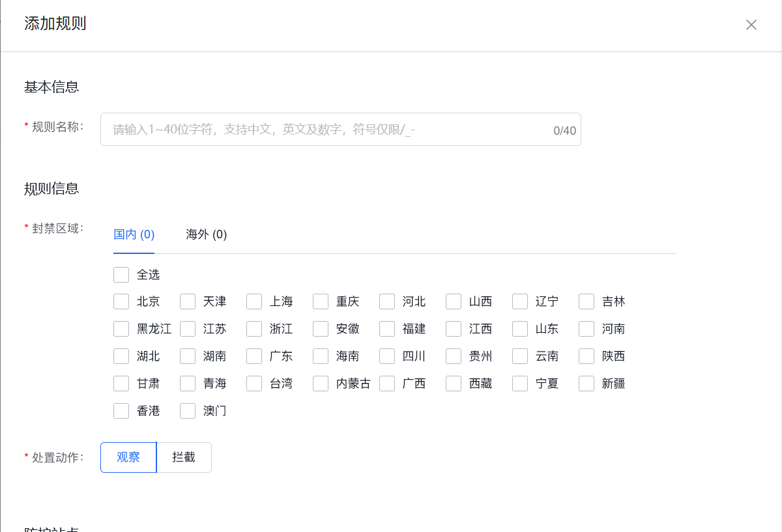Enable the 广东 region checkbox
The image size is (782, 532).
254,356
